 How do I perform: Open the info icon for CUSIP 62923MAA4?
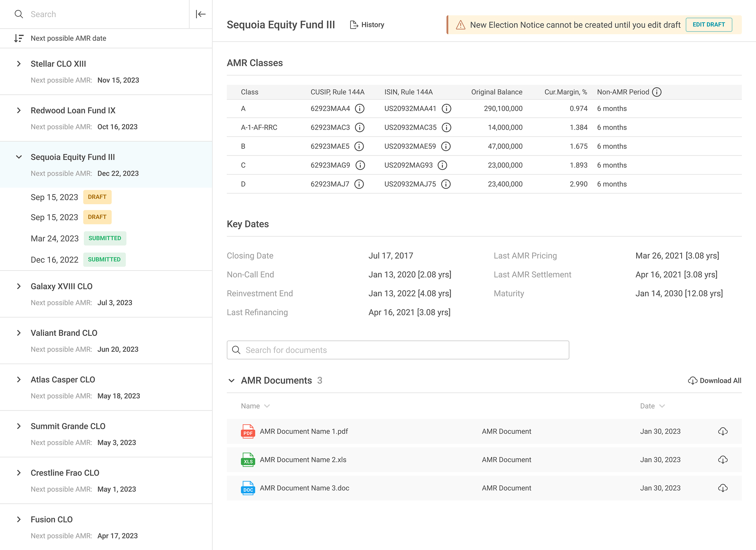[x=360, y=109]
